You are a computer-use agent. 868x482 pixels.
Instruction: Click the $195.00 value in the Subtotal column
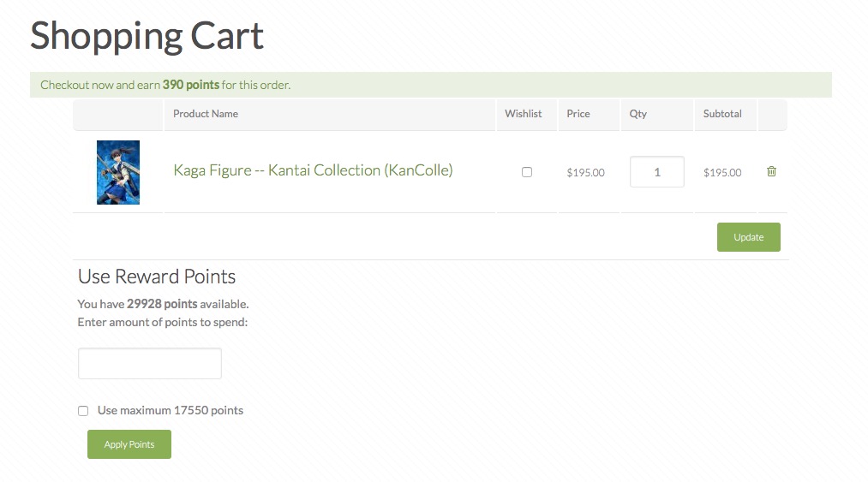[722, 173]
